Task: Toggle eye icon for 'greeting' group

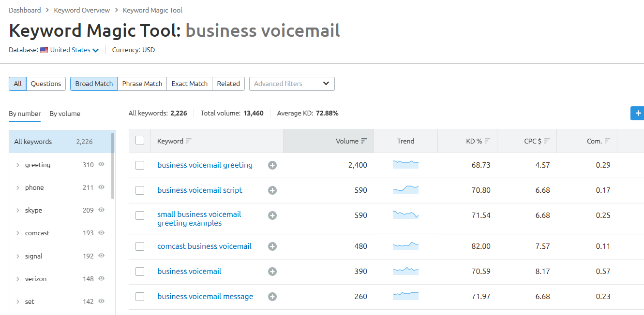Action: 102,165
